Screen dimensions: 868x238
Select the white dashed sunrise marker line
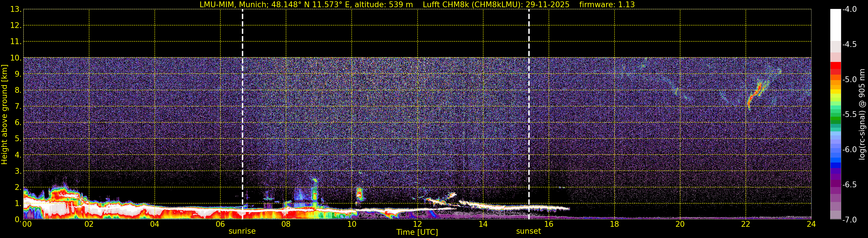[243, 114]
